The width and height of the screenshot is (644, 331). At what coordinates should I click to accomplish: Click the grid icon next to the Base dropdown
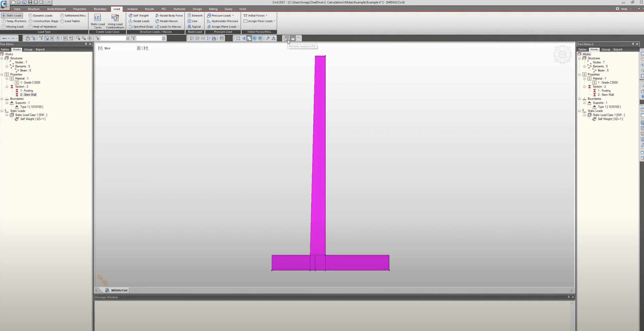(x=146, y=48)
